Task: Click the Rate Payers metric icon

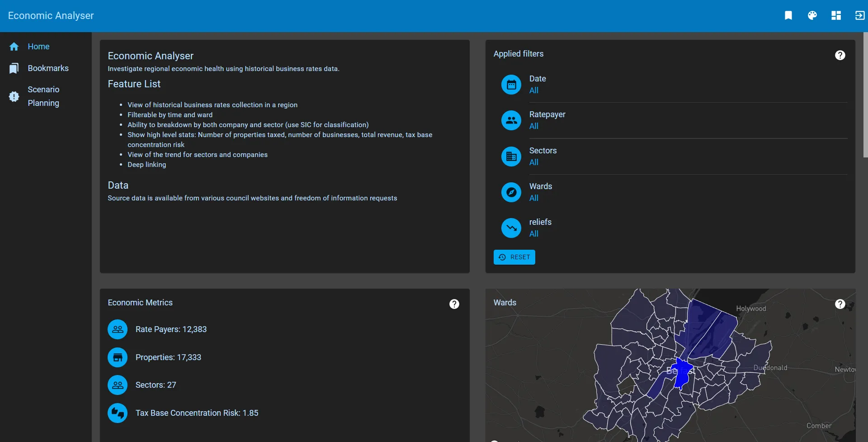Action: (118, 329)
